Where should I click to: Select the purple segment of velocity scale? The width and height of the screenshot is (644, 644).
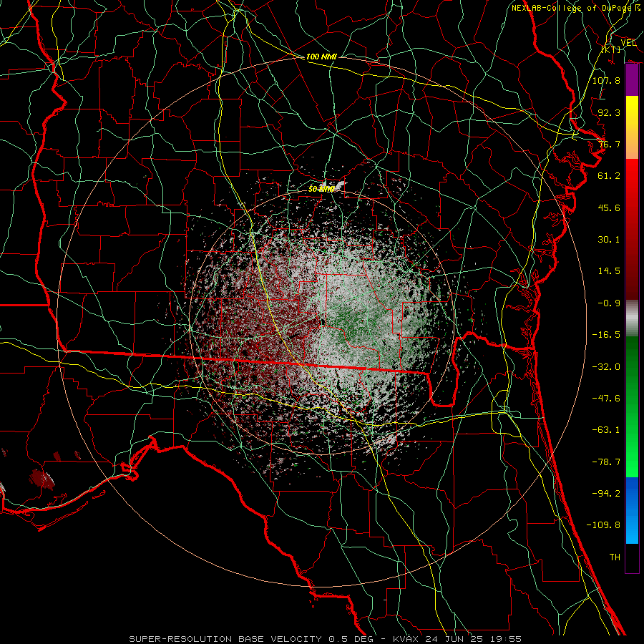tap(632, 80)
